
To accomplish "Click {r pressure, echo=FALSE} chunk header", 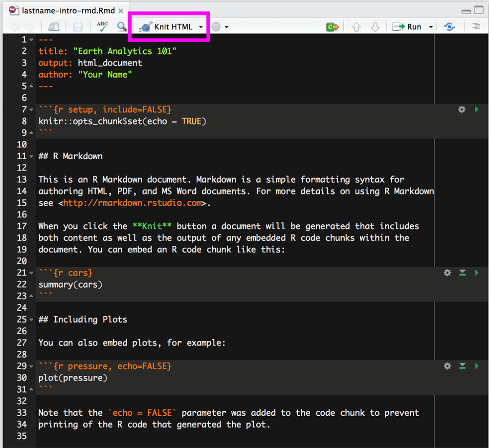I will click(112, 366).
